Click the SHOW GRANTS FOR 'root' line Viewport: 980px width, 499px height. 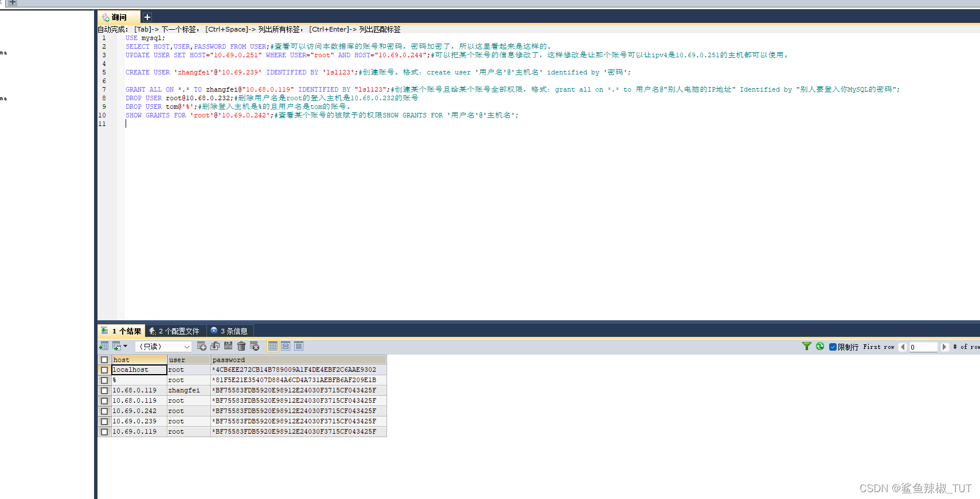click(x=322, y=115)
